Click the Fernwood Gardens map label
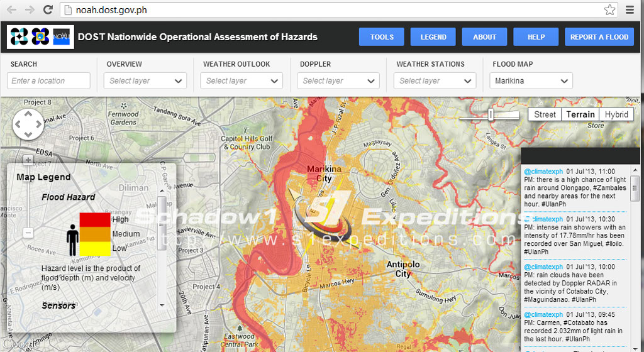644x352 pixels. 124,118
